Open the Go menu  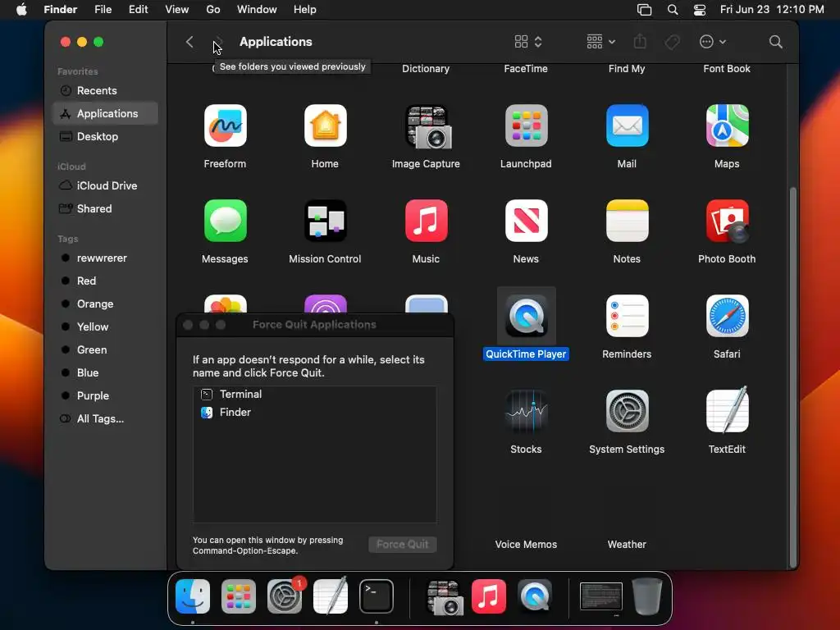[213, 9]
